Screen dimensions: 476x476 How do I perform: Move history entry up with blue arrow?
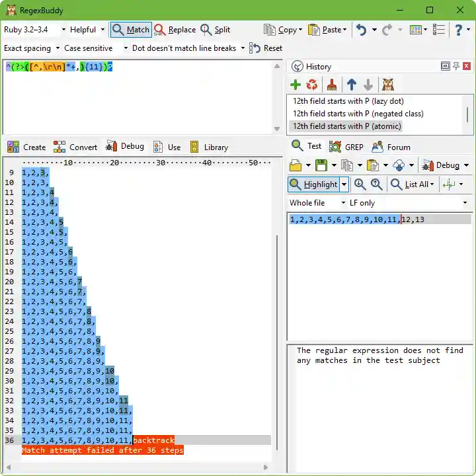click(352, 85)
